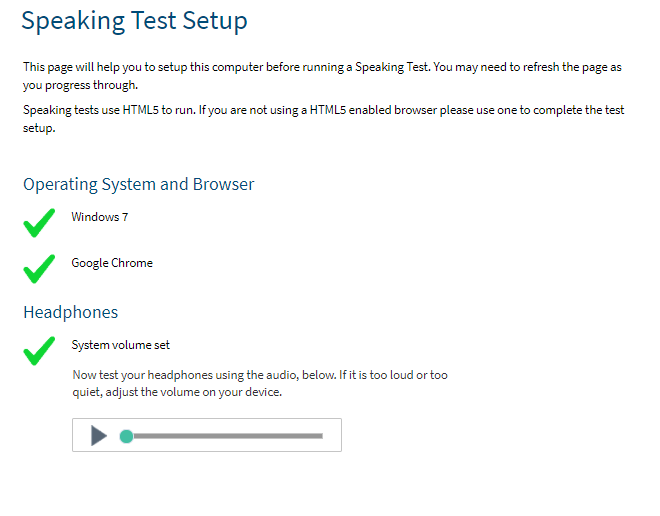Click just right of the slider handle

139,436
